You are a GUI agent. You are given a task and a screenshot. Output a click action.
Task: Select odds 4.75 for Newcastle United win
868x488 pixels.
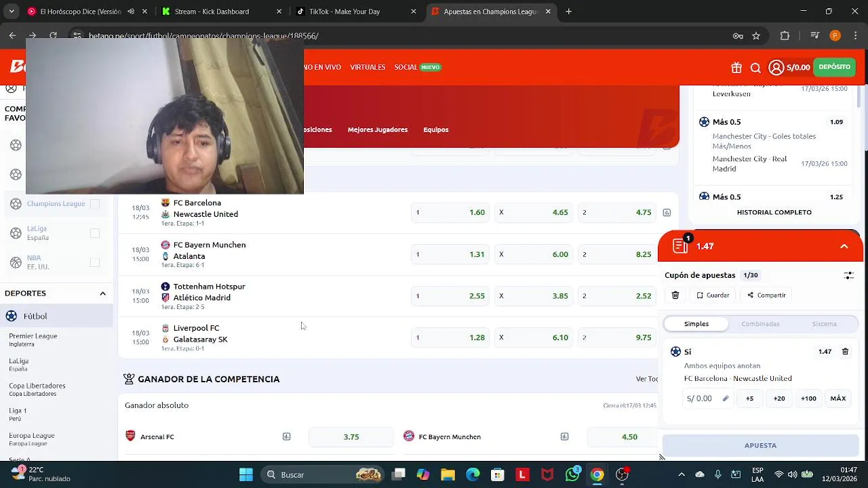coord(617,213)
